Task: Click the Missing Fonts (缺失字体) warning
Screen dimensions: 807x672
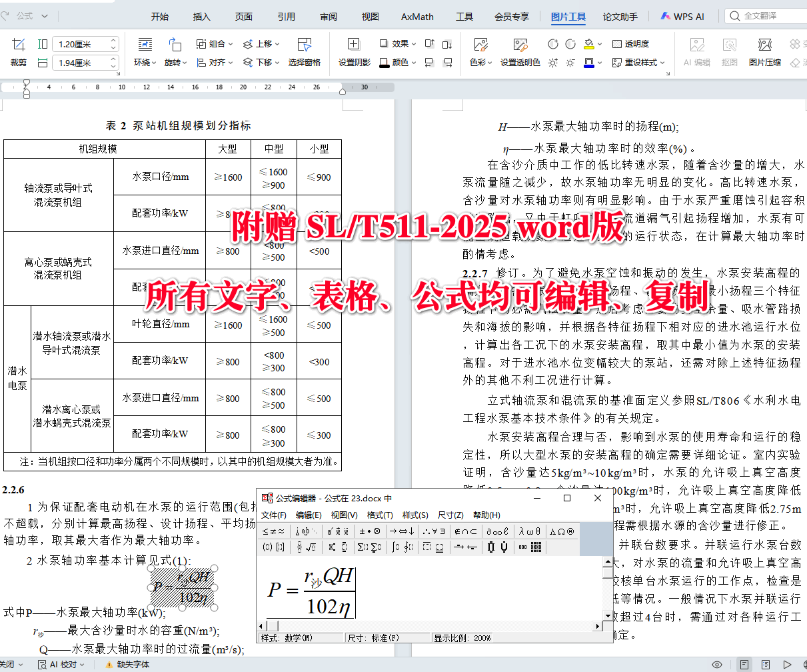Action: click(127, 665)
